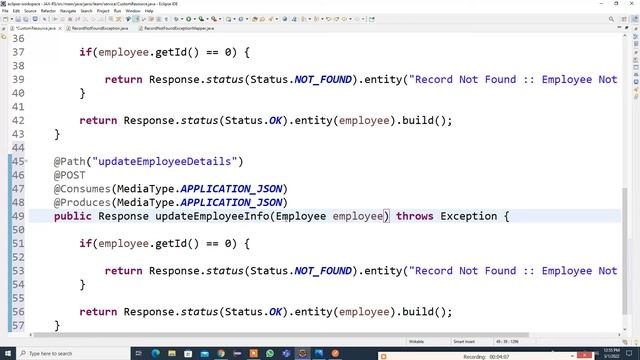Click NOT_FOUND on line 53

click(x=323, y=271)
